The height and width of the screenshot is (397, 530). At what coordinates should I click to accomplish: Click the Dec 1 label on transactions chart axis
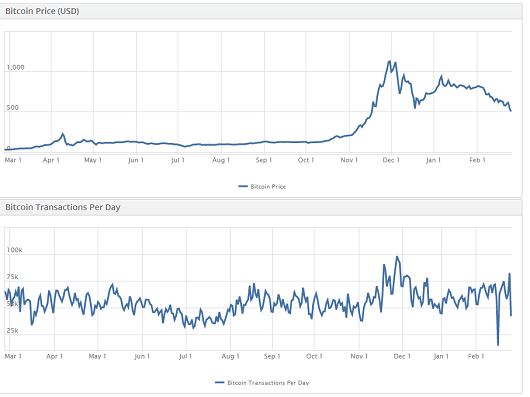tap(402, 356)
